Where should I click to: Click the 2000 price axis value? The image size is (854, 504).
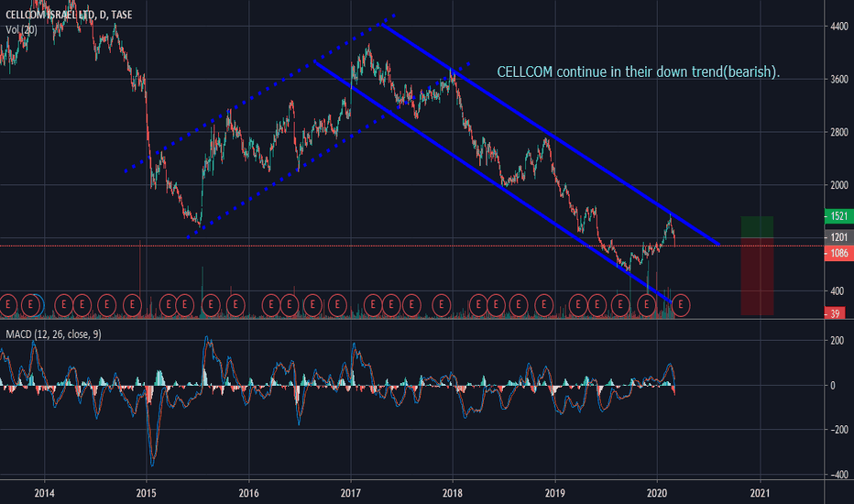[839, 185]
